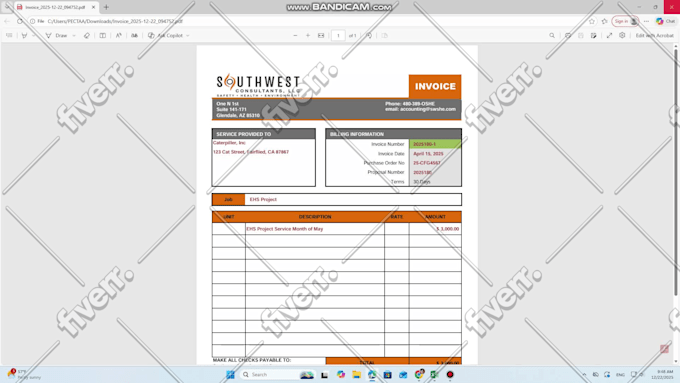
Task: Open the Excel icon in taskbar
Action: [x=434, y=375]
